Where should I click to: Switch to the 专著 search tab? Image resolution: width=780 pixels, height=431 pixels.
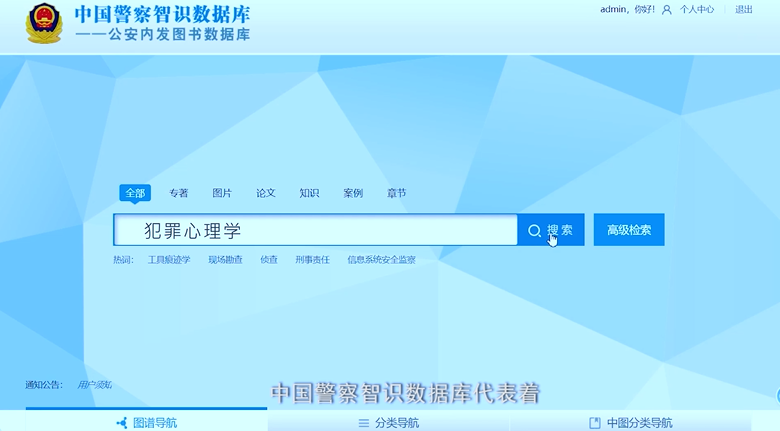pyautogui.click(x=178, y=193)
